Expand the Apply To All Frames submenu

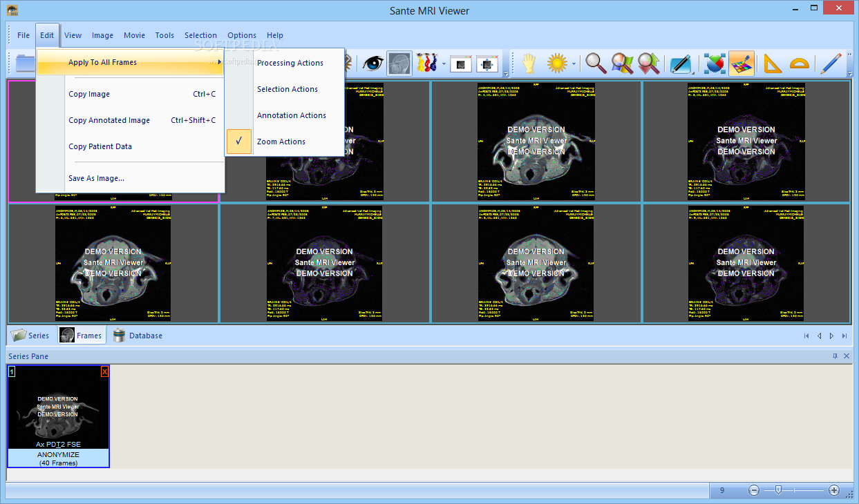(x=131, y=62)
